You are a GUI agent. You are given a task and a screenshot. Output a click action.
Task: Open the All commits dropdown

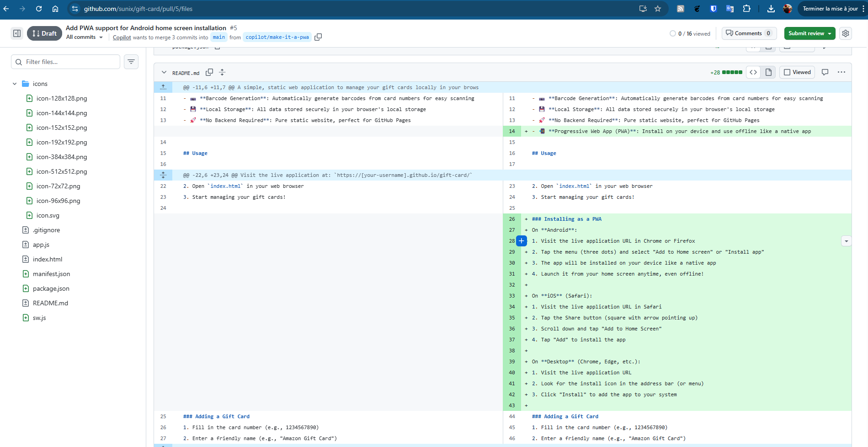(84, 37)
